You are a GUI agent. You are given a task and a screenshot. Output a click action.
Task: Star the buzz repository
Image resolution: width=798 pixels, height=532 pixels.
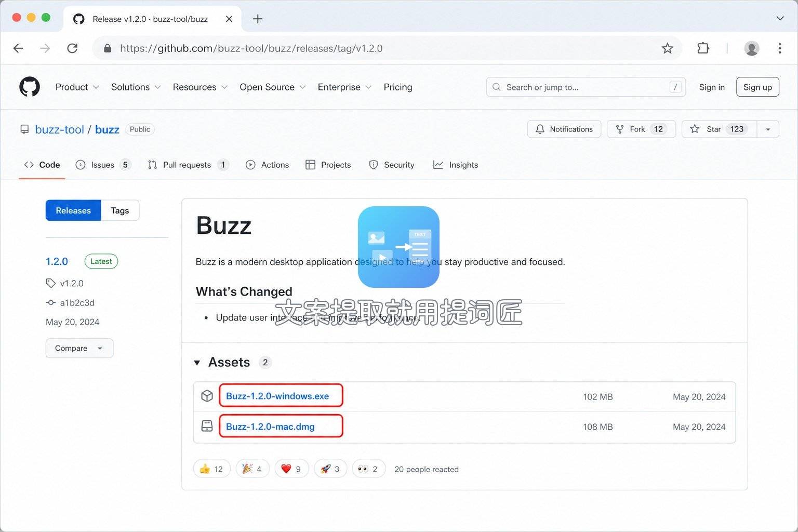[720, 129]
